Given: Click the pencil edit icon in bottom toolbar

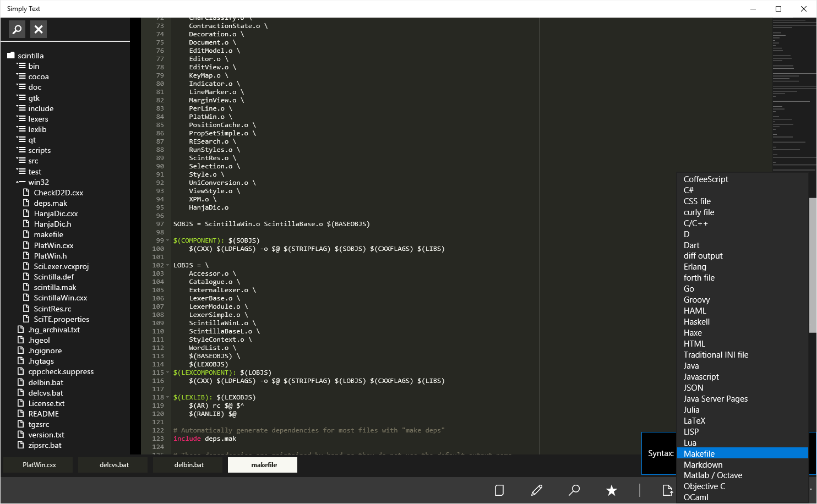Looking at the screenshot, I should coord(537,490).
